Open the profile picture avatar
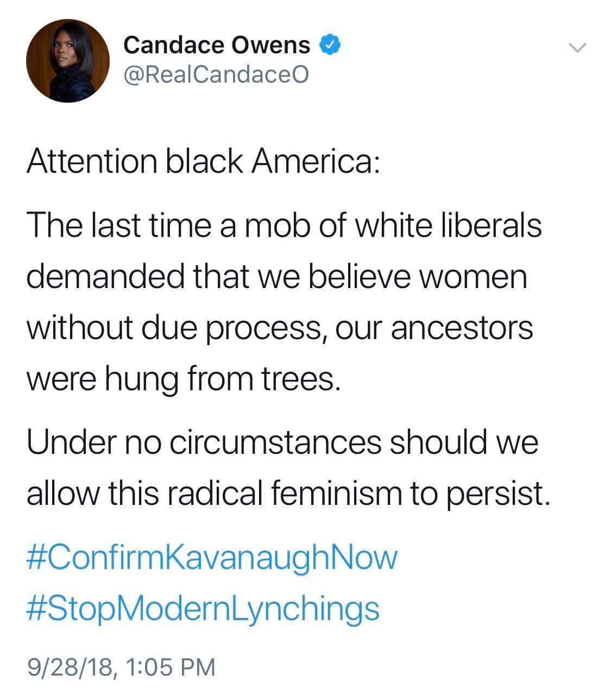 point(68,61)
